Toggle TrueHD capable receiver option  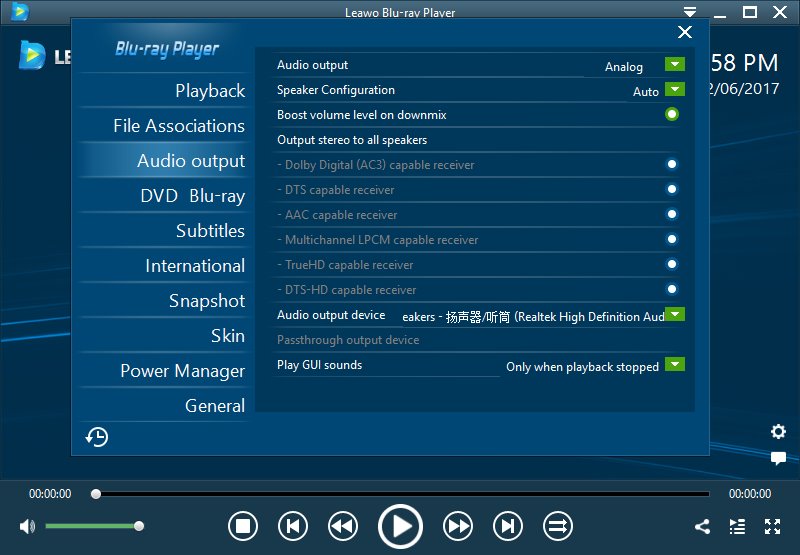pyautogui.click(x=672, y=264)
